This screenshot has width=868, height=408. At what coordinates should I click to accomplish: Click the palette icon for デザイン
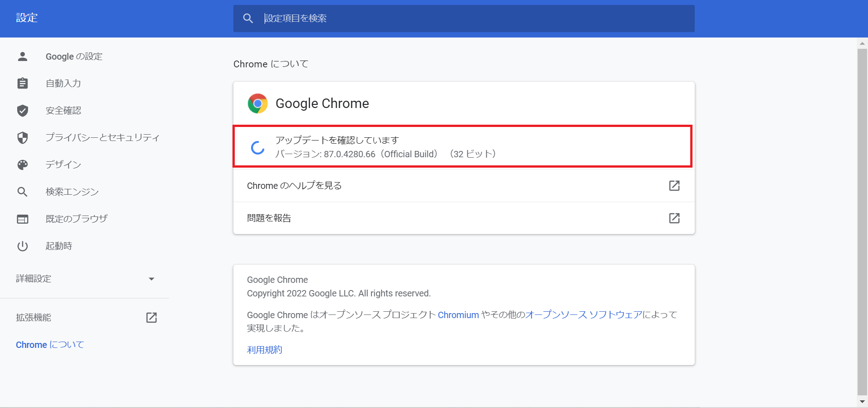(23, 165)
